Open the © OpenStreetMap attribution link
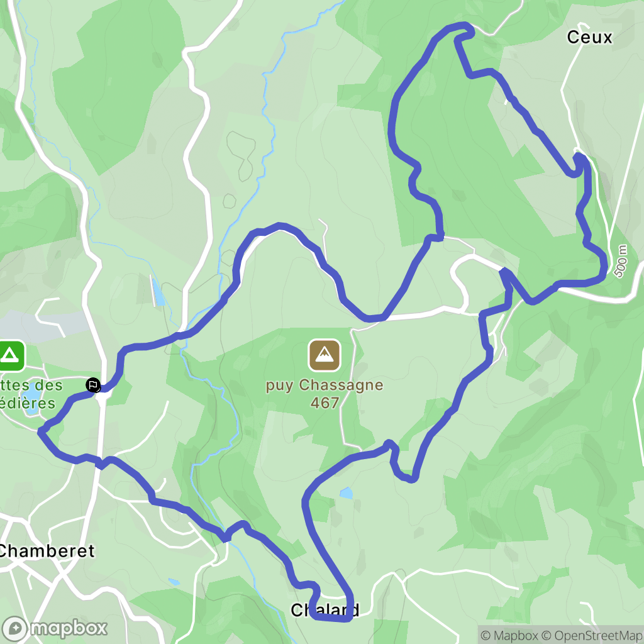The image size is (644, 644). 592,635
